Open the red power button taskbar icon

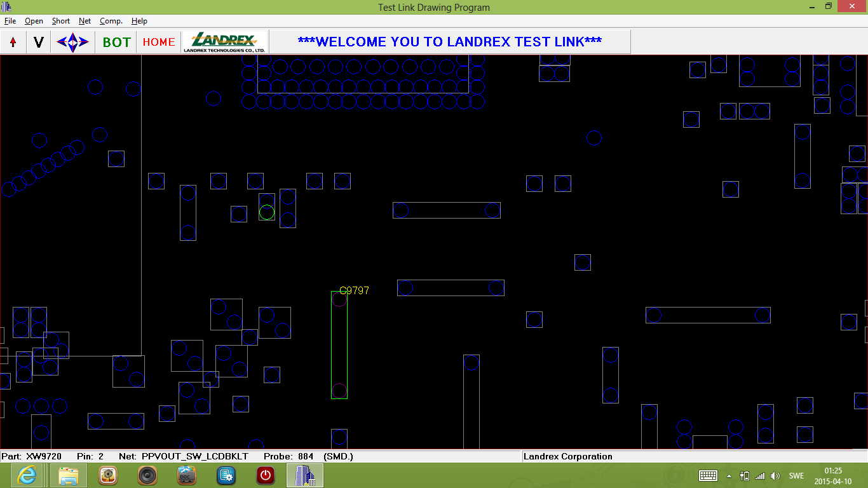click(266, 475)
